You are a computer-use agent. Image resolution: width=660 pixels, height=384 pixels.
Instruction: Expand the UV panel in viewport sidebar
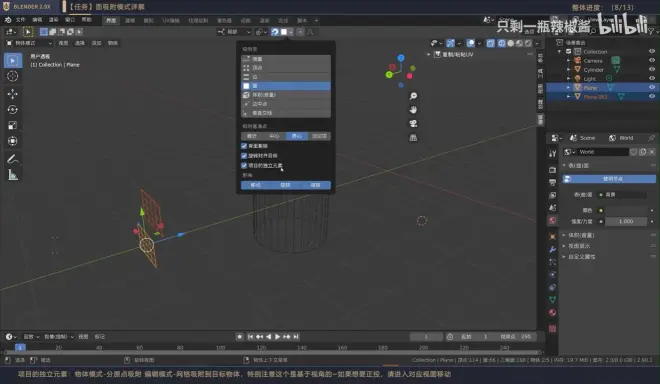pos(429,55)
